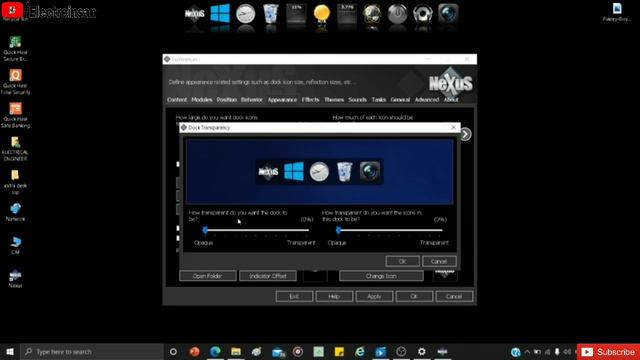Click the camera icon in the transparency preview
The width and height of the screenshot is (640, 360).
[370, 171]
